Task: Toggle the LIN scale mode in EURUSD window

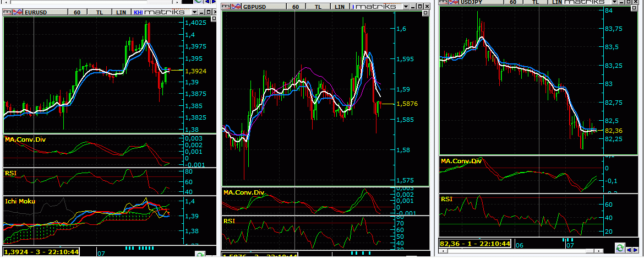Action: [x=121, y=12]
